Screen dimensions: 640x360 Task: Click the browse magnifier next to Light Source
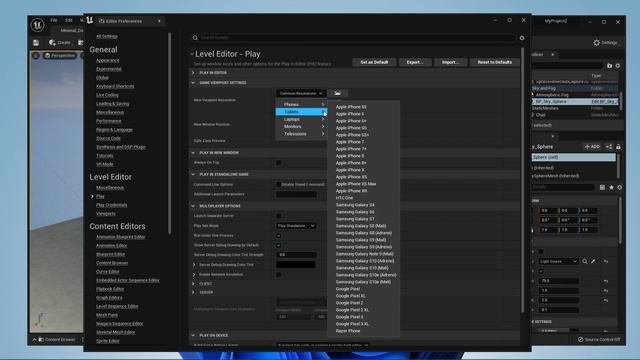tap(585, 261)
